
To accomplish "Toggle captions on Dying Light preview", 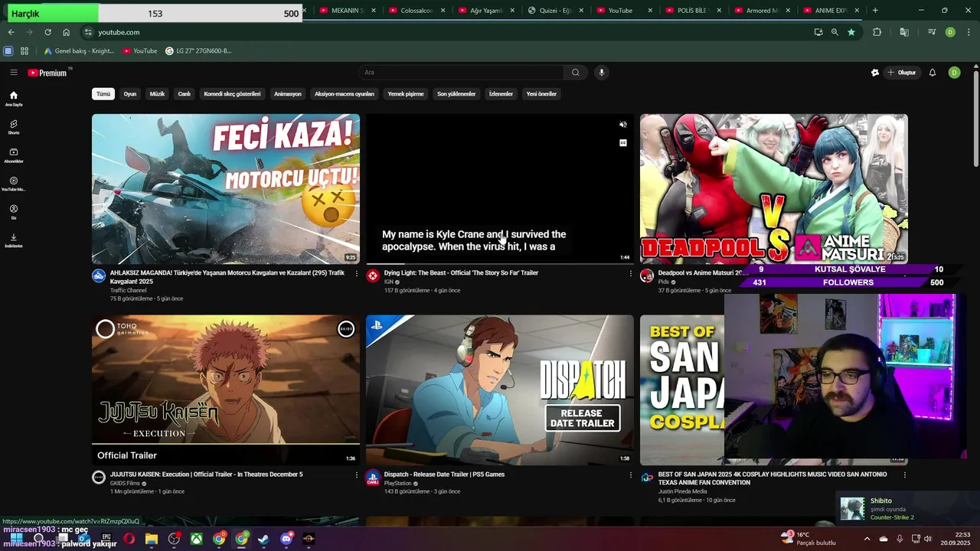I will pos(623,143).
